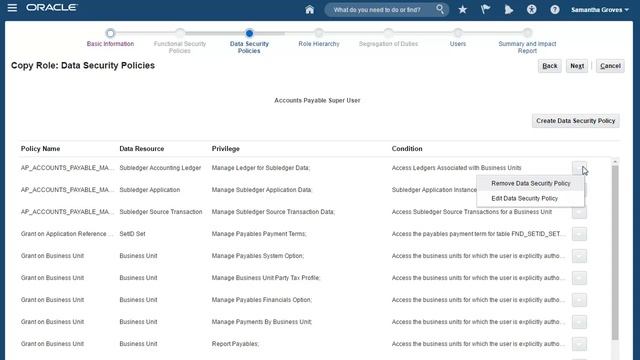
Task: Open the notifications icon beside the flag
Action: pos(509,9)
